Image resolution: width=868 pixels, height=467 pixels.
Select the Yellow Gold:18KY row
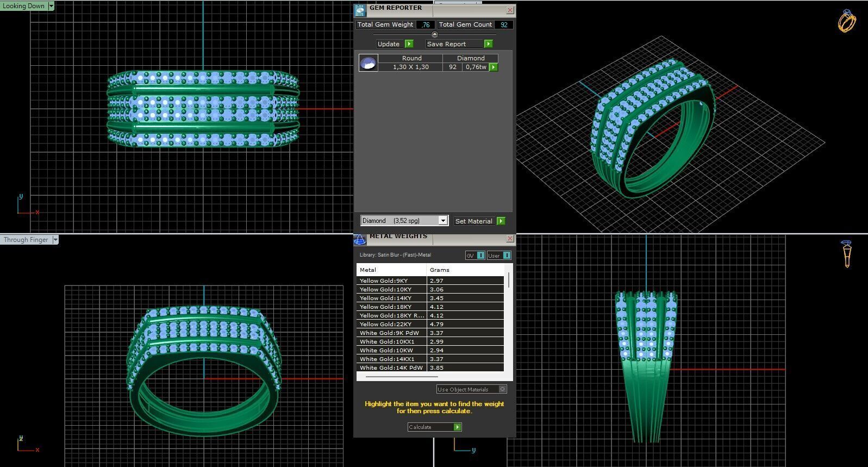coord(430,307)
